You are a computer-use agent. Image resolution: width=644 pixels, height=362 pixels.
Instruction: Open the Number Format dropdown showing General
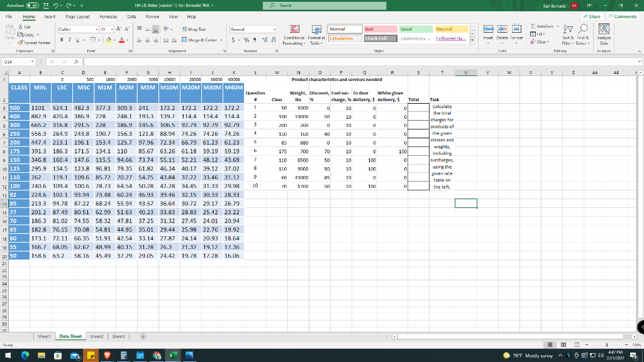[x=253, y=30]
